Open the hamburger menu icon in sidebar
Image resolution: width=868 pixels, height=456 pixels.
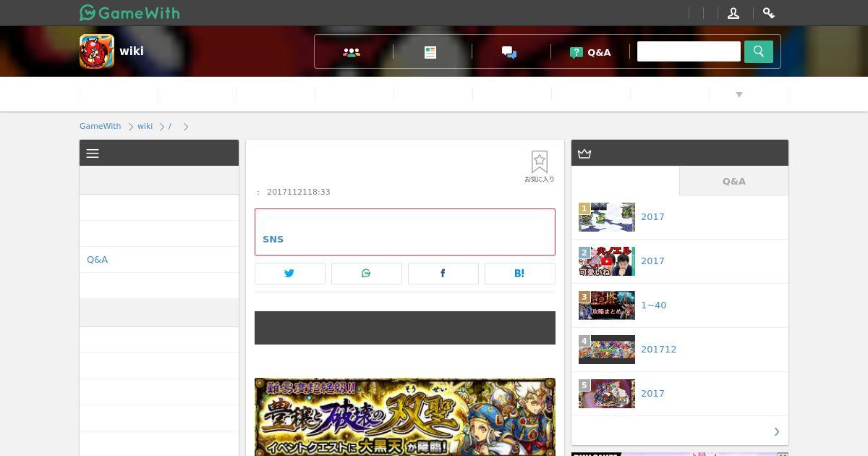(x=93, y=153)
